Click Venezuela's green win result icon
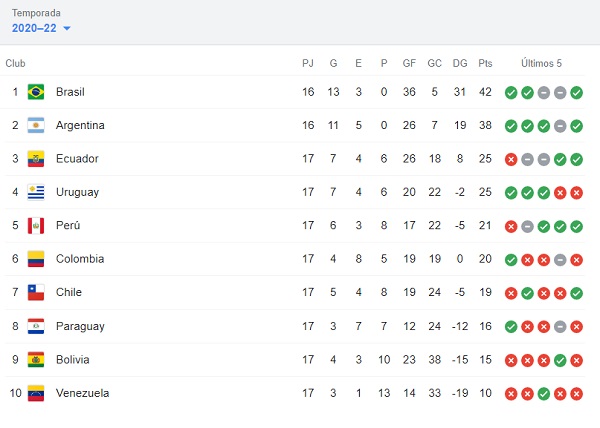600x428 pixels. 544,393
